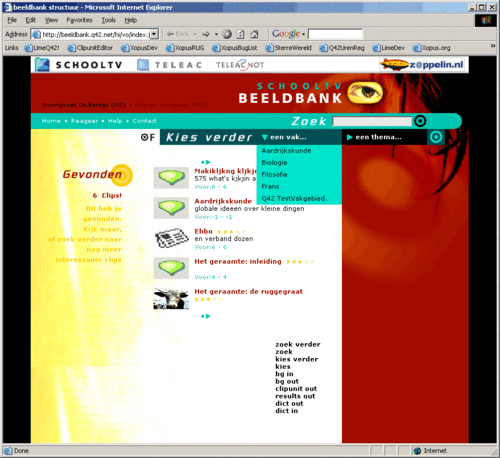
Task: Click the Refresh page icon
Action: [x=240, y=34]
